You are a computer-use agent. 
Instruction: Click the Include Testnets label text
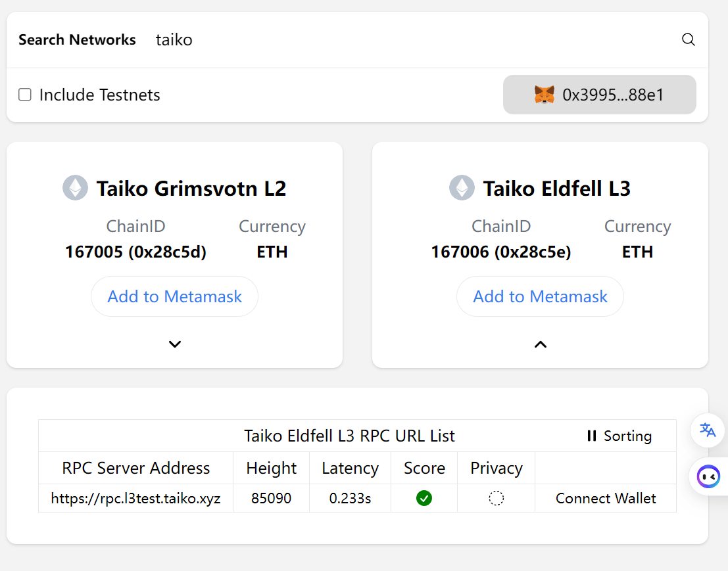(x=99, y=95)
